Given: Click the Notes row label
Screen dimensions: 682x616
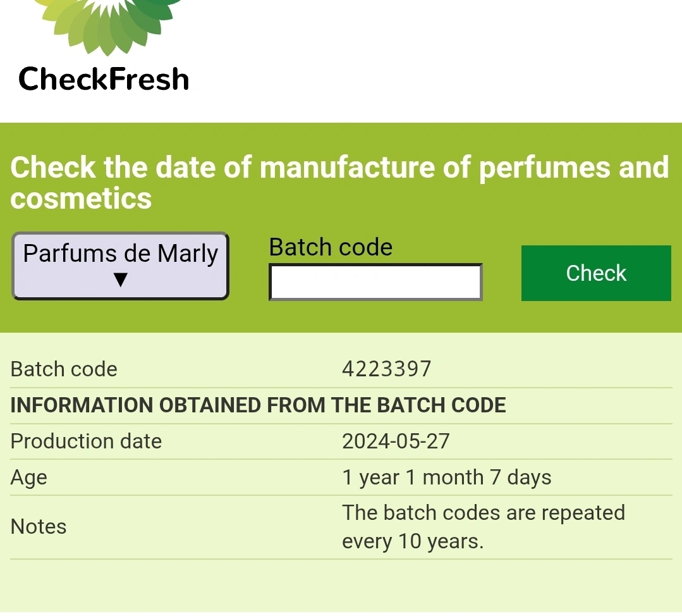Looking at the screenshot, I should tap(39, 527).
